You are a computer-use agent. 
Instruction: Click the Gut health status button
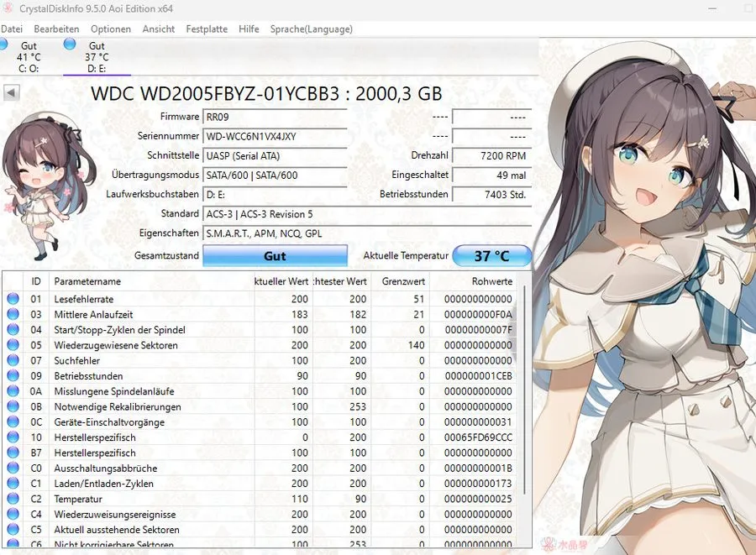pos(275,256)
